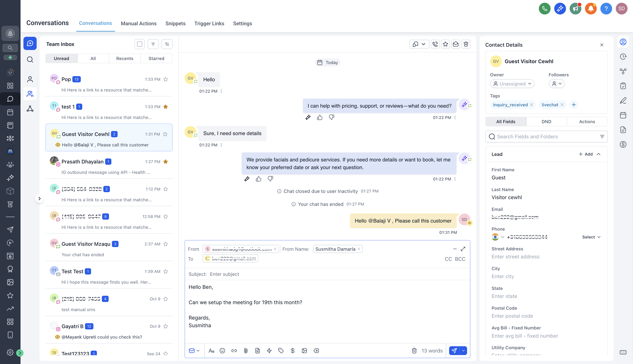The width and height of the screenshot is (633, 364).
Task: Select the DND tab in contact details
Action: [x=546, y=122]
